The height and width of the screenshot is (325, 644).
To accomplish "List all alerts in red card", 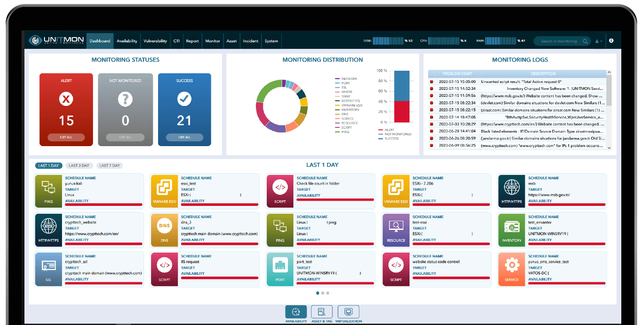I will click(x=66, y=137).
